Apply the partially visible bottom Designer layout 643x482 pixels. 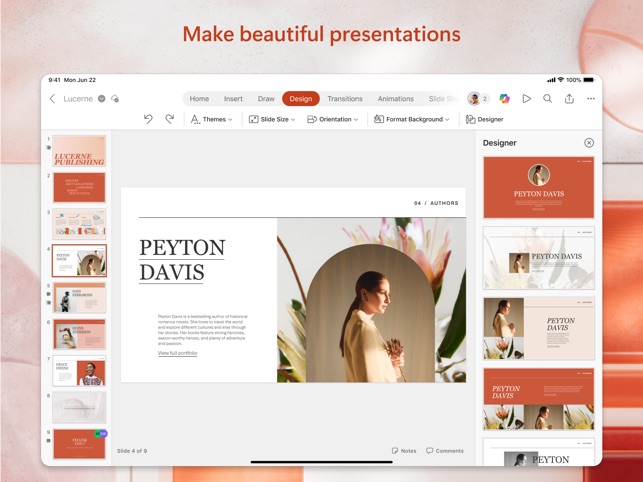[538, 452]
